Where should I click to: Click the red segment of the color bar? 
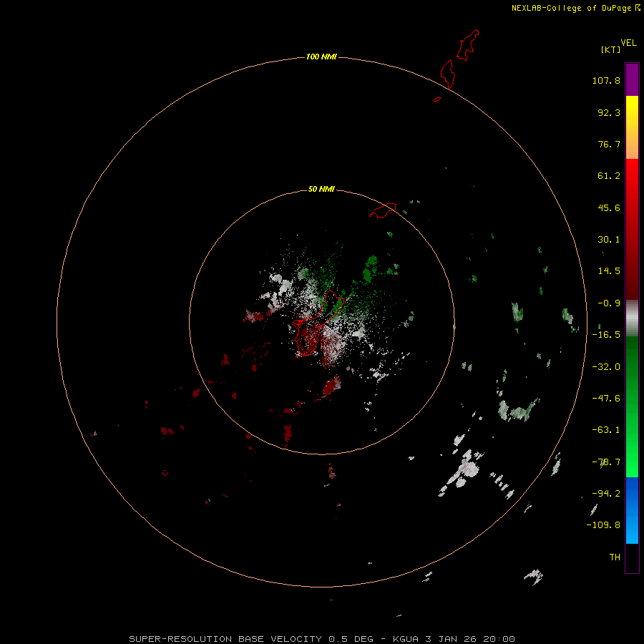(x=632, y=229)
